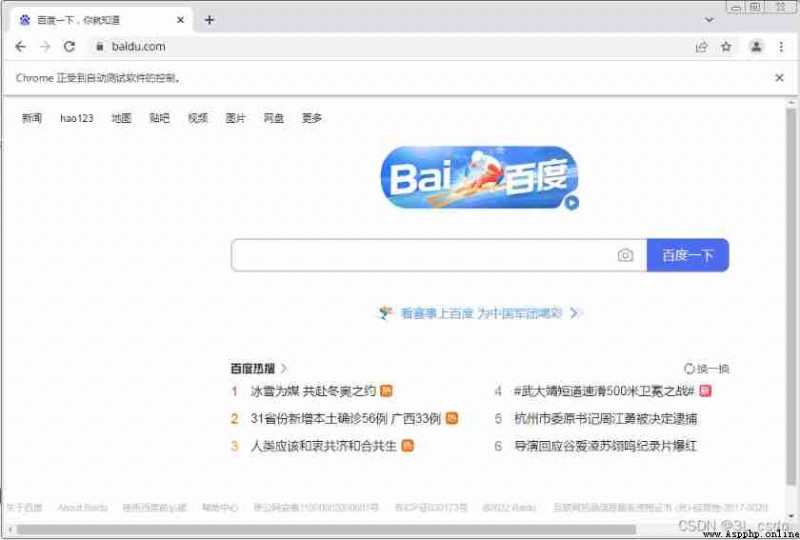
Task: Open the Chrome profile avatar
Action: (x=756, y=46)
